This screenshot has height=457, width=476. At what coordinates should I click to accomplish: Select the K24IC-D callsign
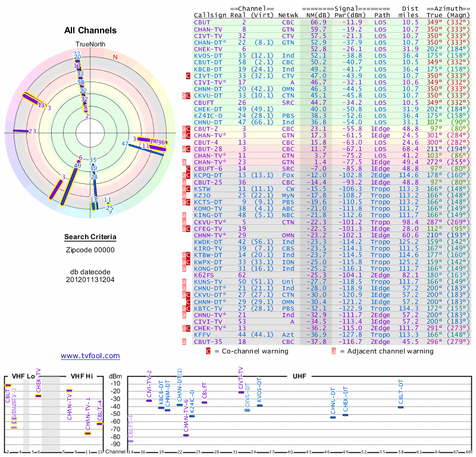pos(208,115)
